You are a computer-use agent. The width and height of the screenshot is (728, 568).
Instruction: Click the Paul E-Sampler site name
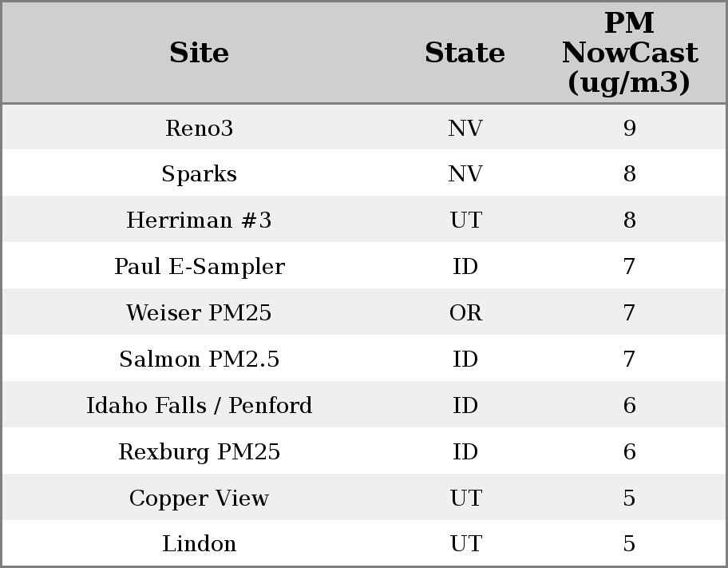tap(199, 267)
